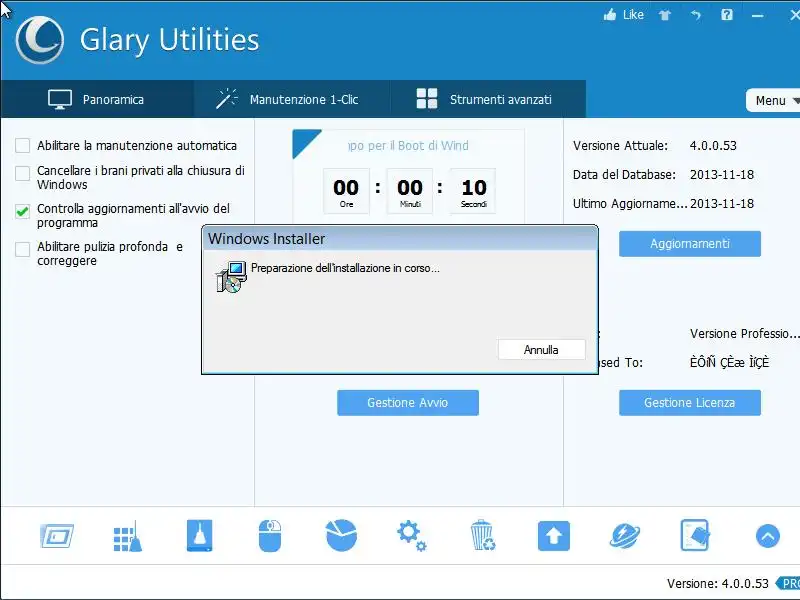Click the magic wand icon on Manutenzione tab

tap(227, 99)
